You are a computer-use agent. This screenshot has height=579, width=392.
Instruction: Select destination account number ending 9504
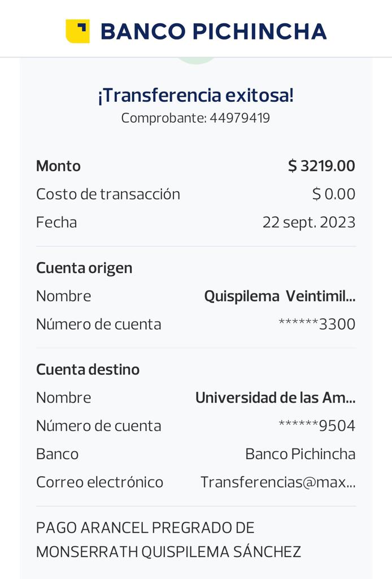point(317,426)
